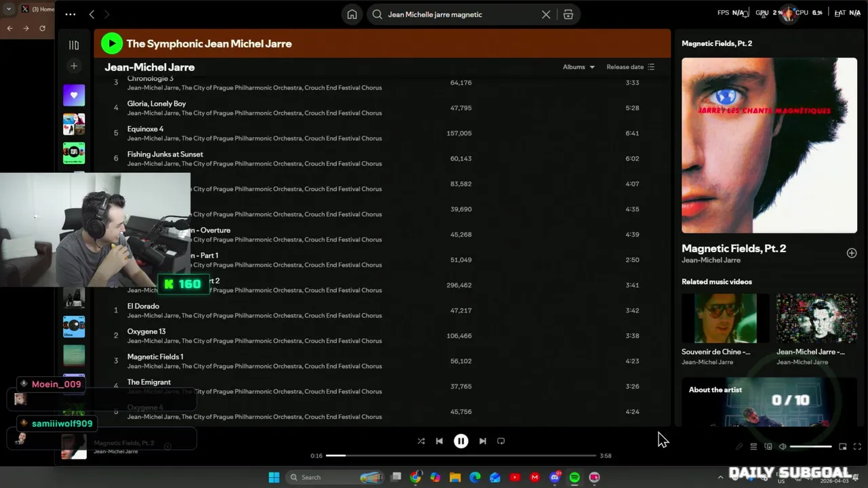The height and width of the screenshot is (488, 868).
Task: Create a playlist with the plus icon
Action: (x=74, y=66)
